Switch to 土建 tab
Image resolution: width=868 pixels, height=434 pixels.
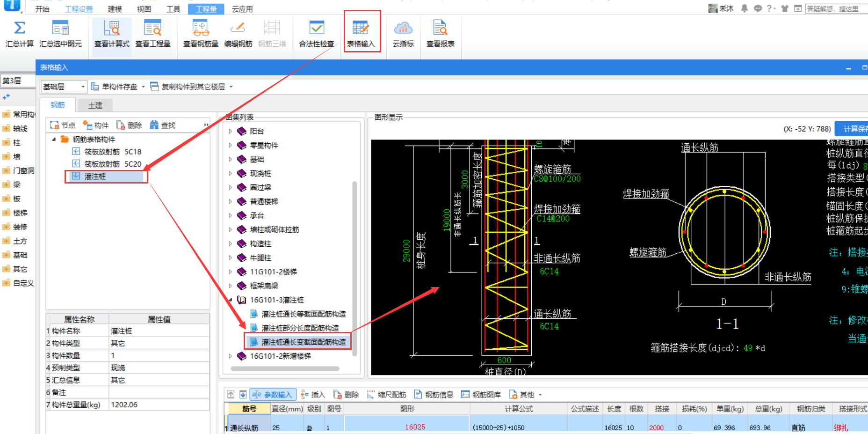[95, 105]
